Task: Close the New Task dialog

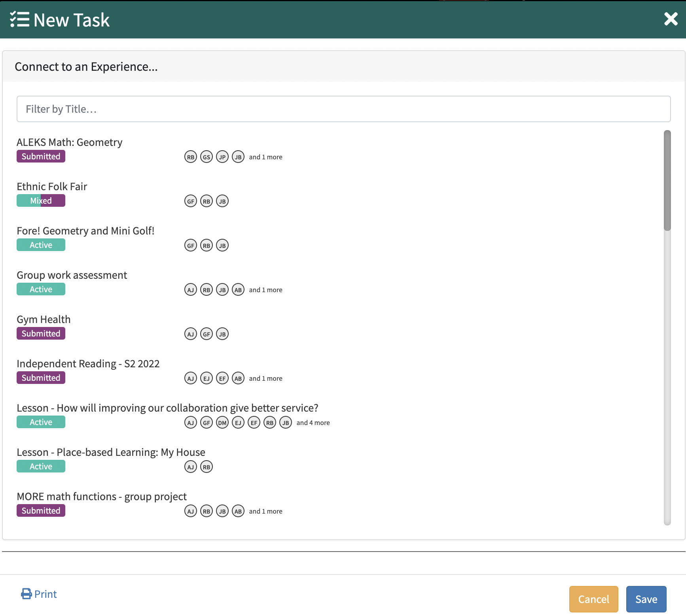Action: click(671, 19)
